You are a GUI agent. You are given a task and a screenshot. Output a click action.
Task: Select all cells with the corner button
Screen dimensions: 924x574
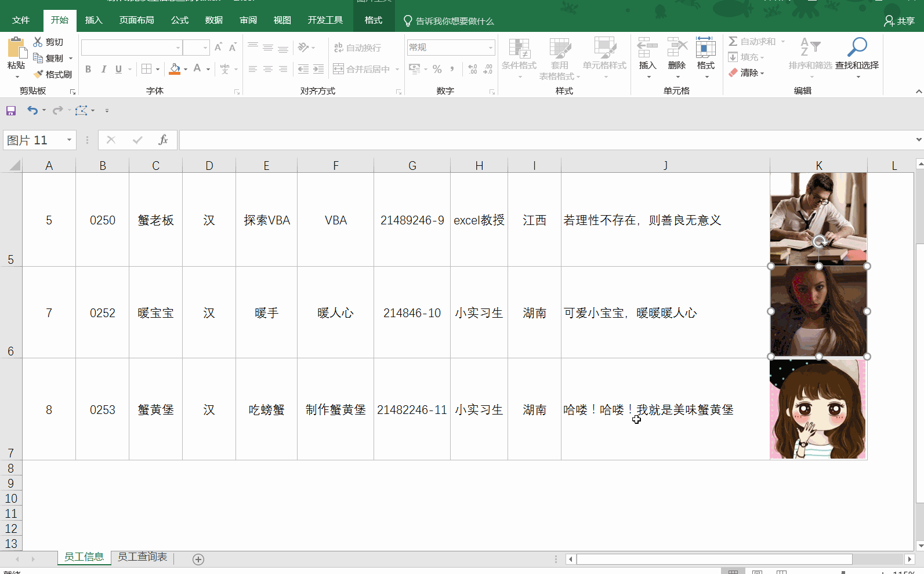pos(12,165)
